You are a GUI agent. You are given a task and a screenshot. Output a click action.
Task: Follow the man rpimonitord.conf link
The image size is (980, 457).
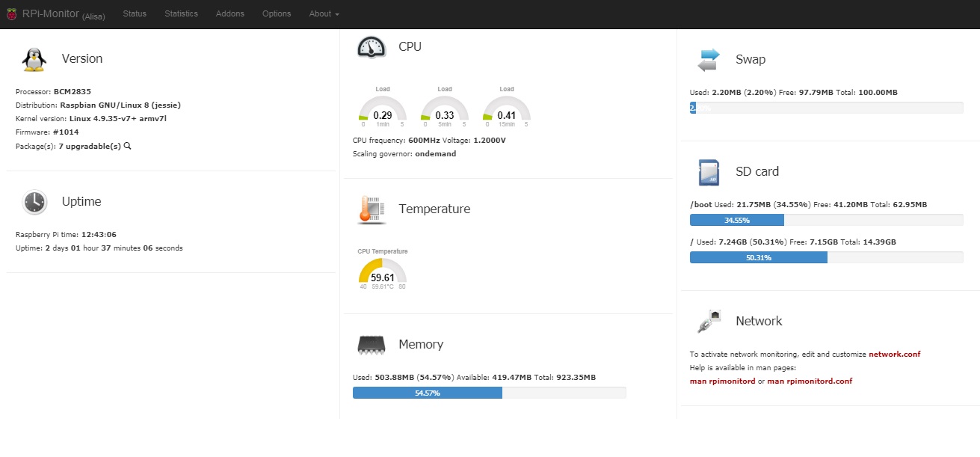click(x=810, y=381)
